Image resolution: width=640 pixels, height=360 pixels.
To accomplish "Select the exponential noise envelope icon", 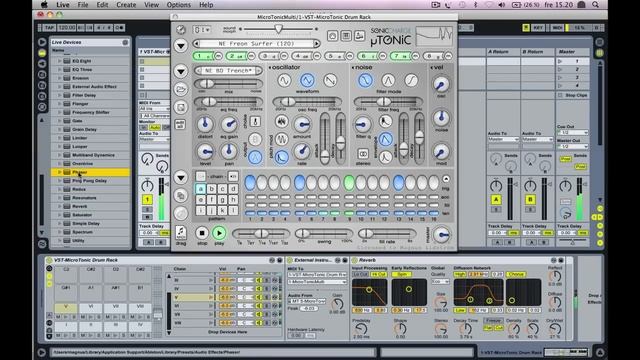I will coord(385,121).
